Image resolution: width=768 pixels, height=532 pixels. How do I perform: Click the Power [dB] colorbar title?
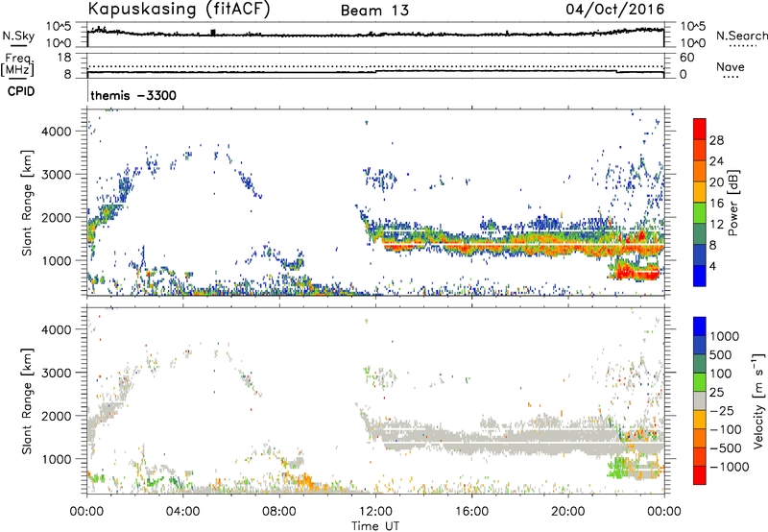732,203
